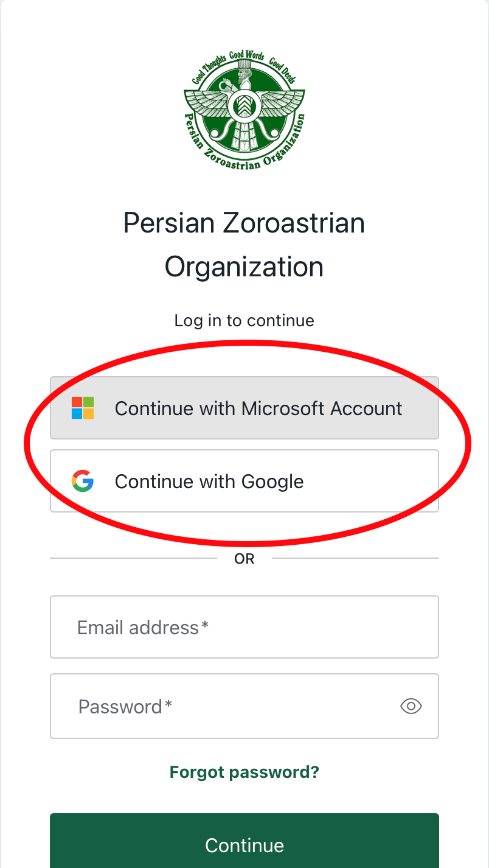Focus the Password input field

(x=231, y=706)
